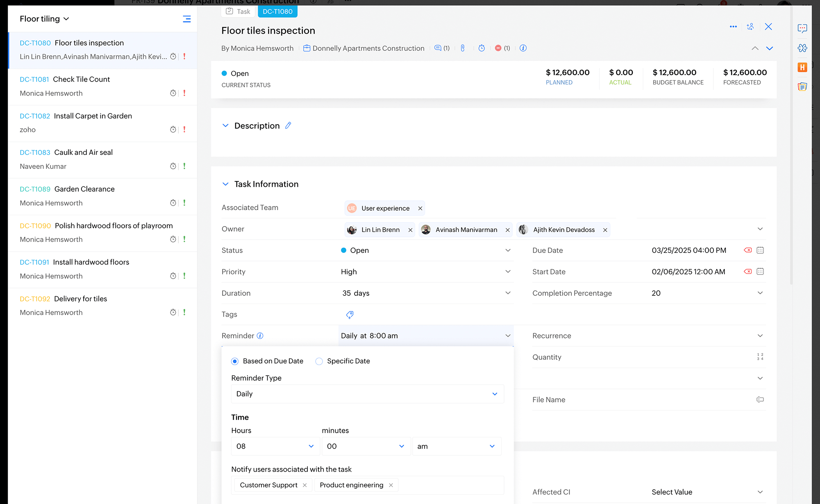Clear the Start Date with the red icon
The image size is (820, 504).
[747, 271]
